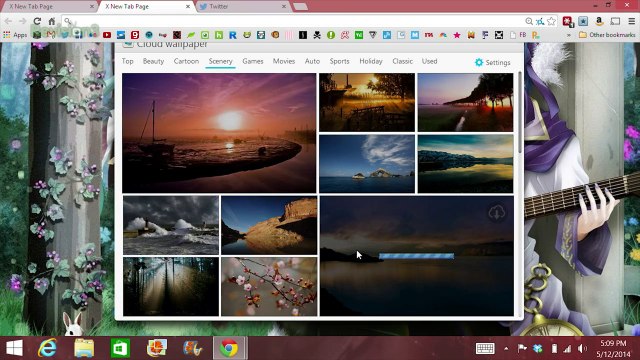Screen dimensions: 640x360
Task: Select the purple dusk trees wallpaper
Action: 465,103
